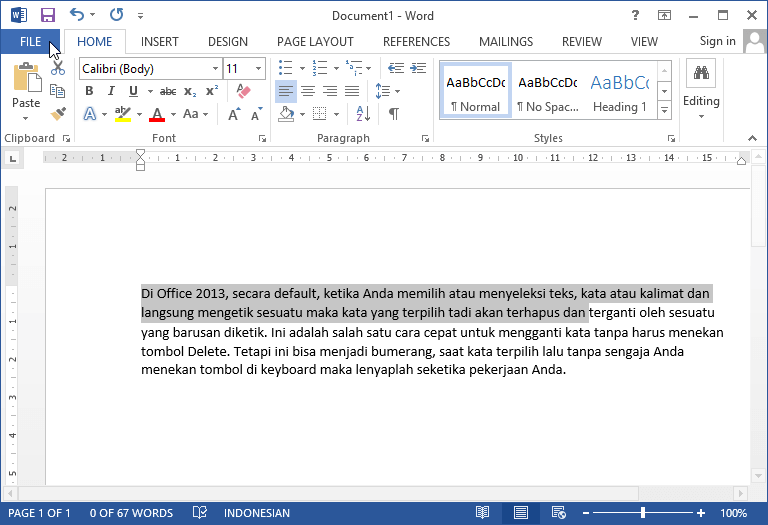The image size is (768, 525).
Task: Open Word Help question mark
Action: 635,15
